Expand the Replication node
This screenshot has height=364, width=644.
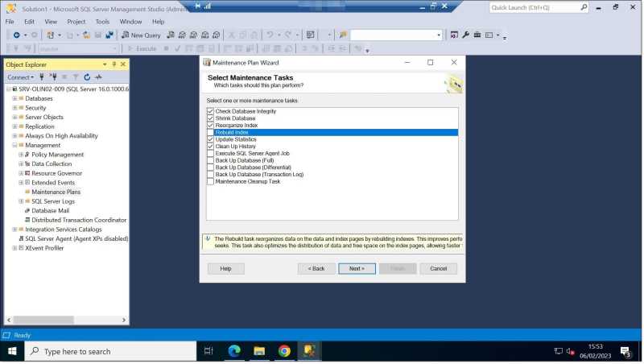[x=14, y=126]
